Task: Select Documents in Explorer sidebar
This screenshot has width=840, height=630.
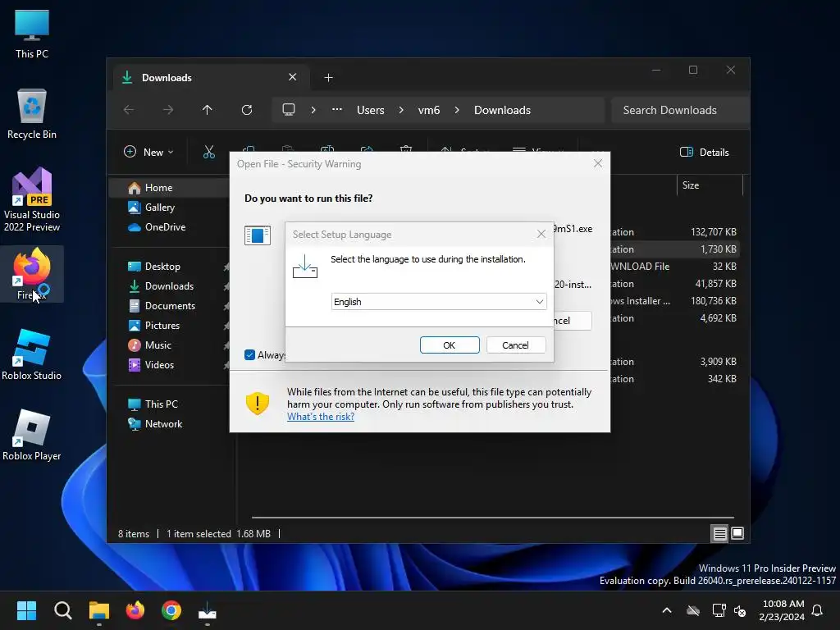Action: (x=169, y=306)
